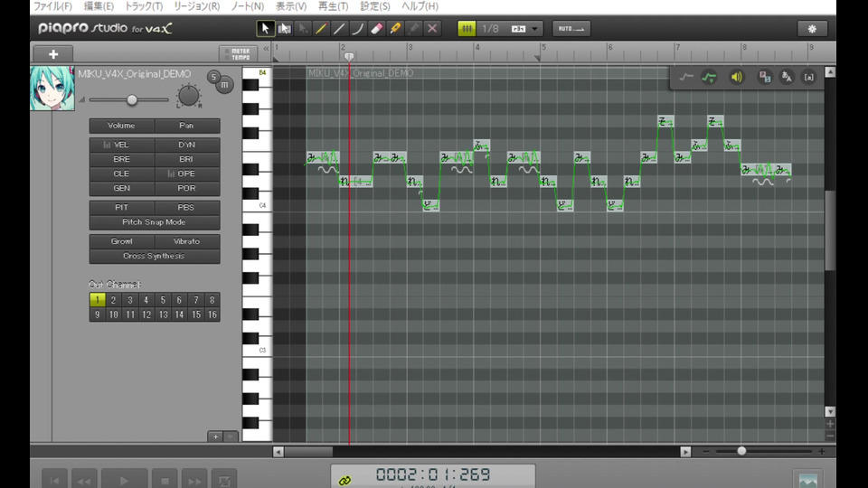
Task: Select output channel 5
Action: (x=163, y=300)
